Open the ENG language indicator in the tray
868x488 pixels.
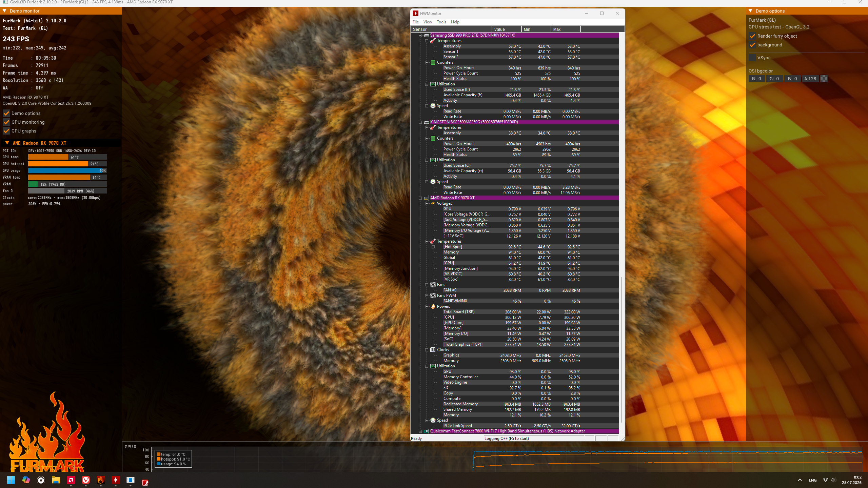813,480
